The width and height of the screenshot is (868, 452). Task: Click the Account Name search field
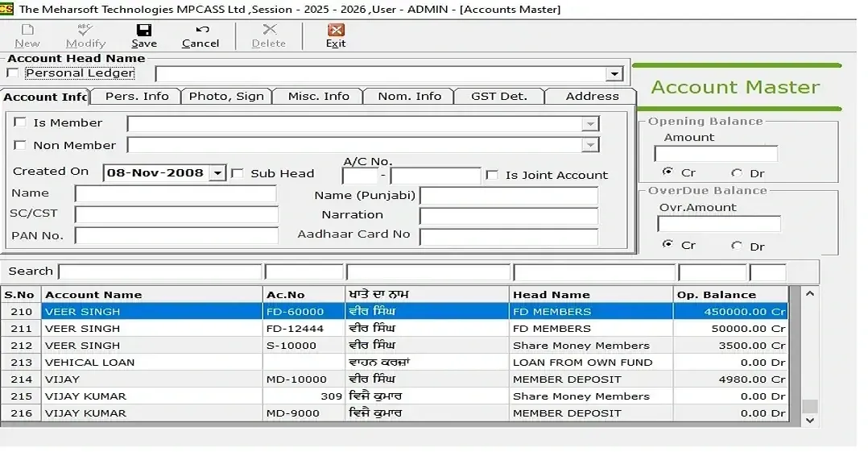pyautogui.click(x=160, y=272)
